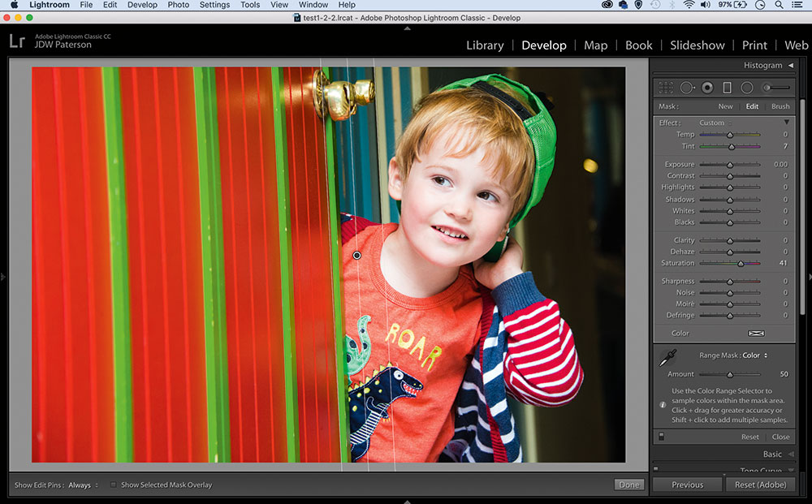Open the volume control in menu bar

pyautogui.click(x=706, y=5)
